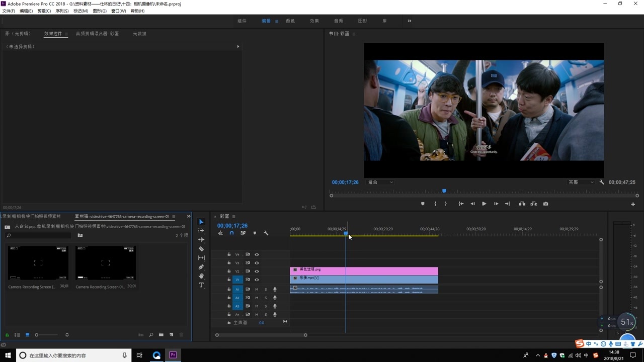Select the Track Select Forward tool
Viewport: 644px width, 362px height.
201,231
